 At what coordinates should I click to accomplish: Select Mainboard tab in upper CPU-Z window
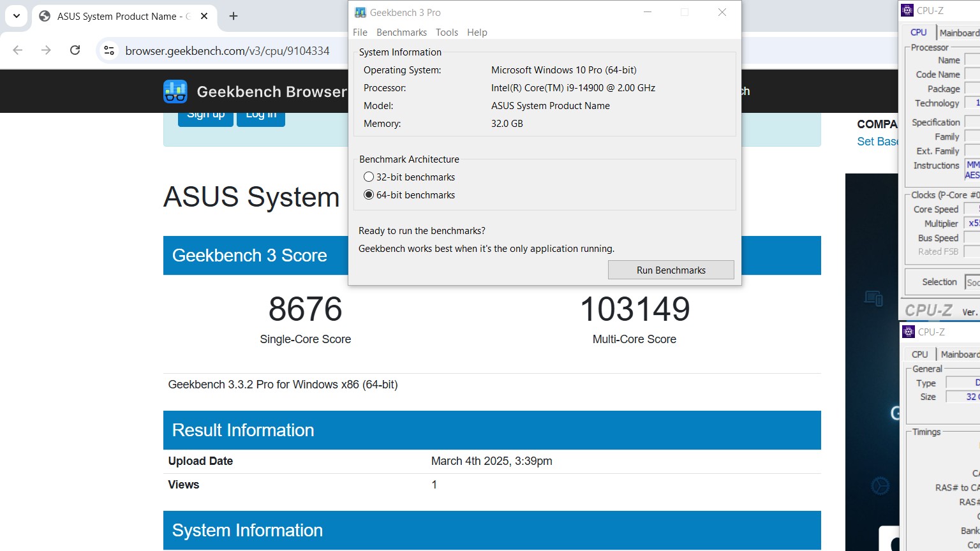click(x=959, y=33)
